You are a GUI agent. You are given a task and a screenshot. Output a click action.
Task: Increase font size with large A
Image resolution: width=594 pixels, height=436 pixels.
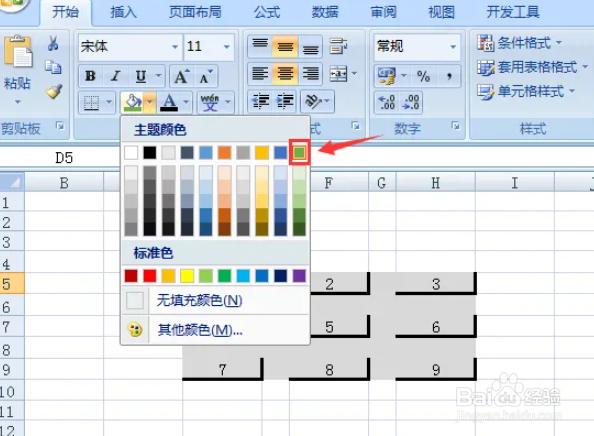pos(181,76)
